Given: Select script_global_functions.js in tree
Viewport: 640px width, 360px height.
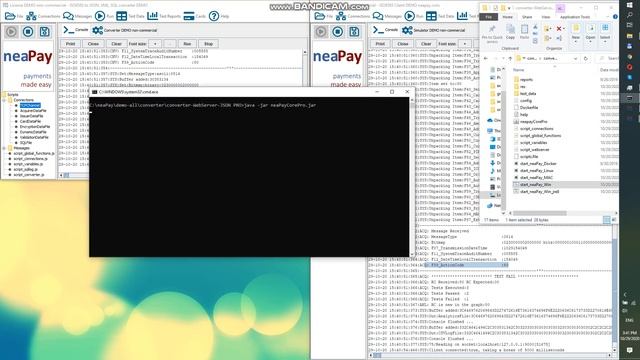Looking at the screenshot, I should tap(34, 153).
